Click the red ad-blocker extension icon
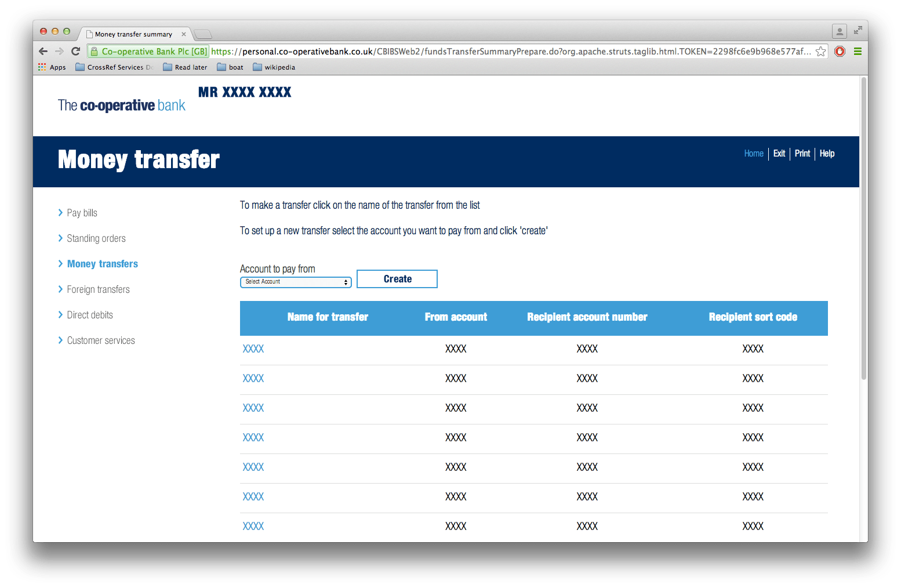This screenshot has width=901, height=588. tap(840, 51)
